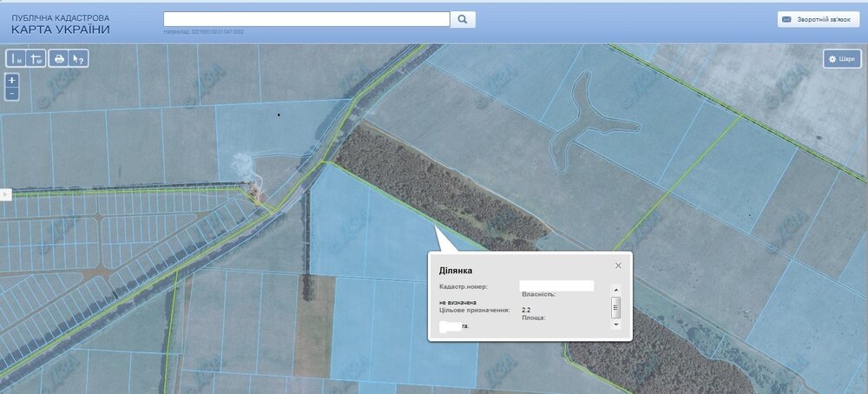Image resolution: width=868 pixels, height=394 pixels.
Task: Select the area measurement tool
Action: pyautogui.click(x=36, y=59)
